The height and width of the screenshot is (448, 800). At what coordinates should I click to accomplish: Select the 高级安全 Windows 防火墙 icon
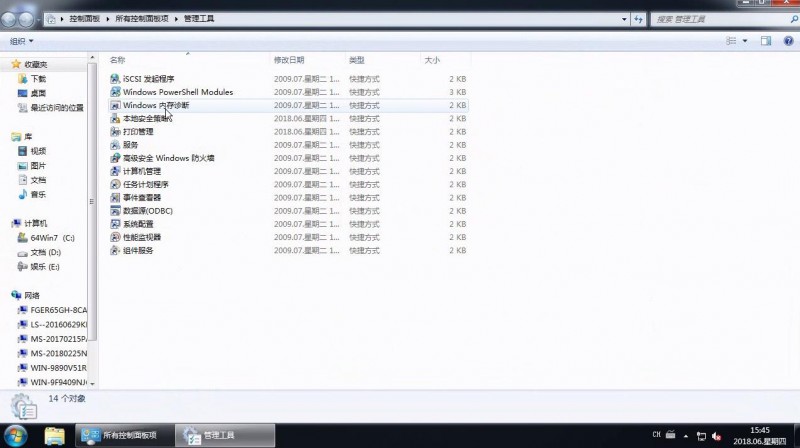115,158
